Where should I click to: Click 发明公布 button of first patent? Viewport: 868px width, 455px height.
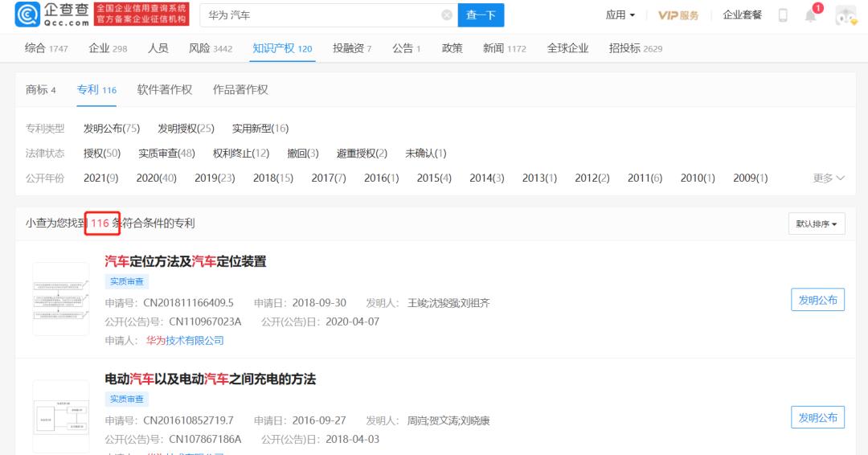(817, 300)
